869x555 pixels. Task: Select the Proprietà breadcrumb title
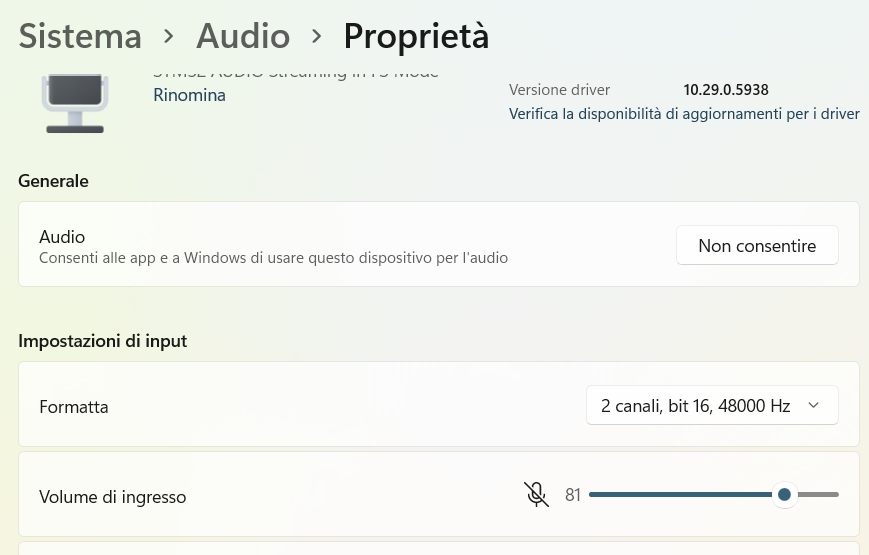(416, 37)
